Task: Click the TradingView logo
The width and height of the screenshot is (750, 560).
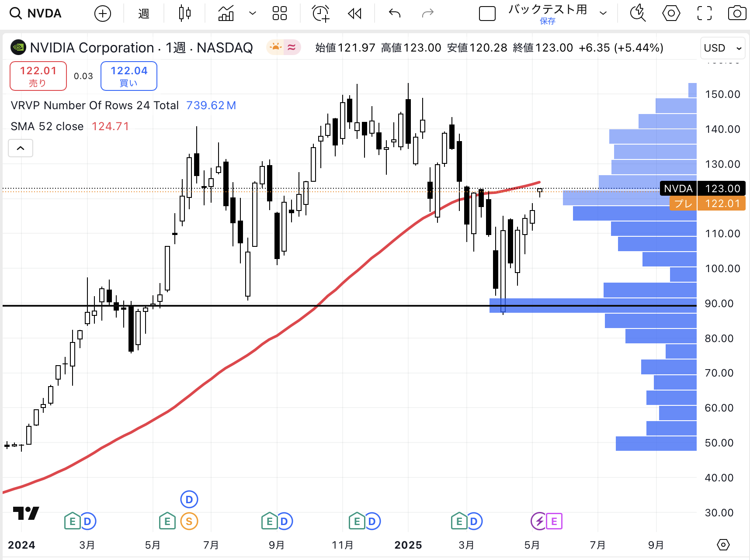Action: click(26, 513)
